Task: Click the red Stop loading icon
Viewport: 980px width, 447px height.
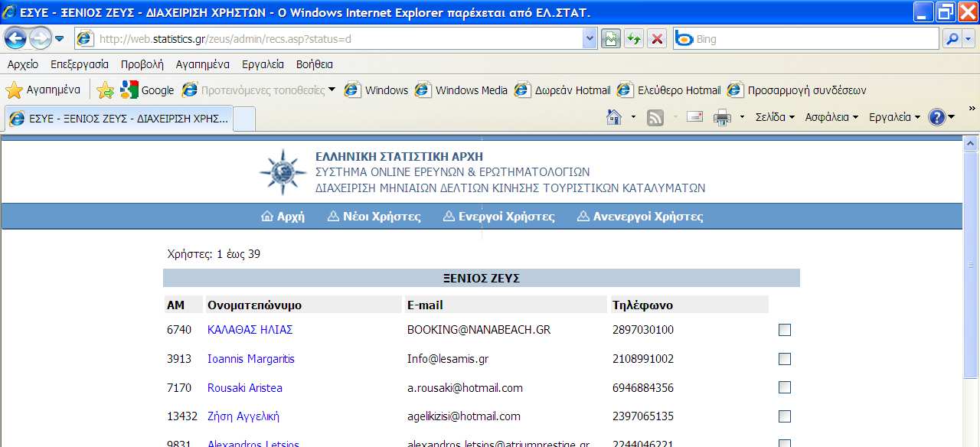Action: (x=656, y=38)
